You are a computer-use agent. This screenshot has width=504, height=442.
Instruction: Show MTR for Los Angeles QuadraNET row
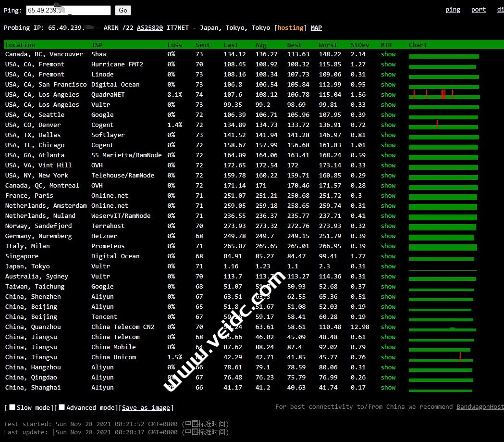(x=388, y=95)
